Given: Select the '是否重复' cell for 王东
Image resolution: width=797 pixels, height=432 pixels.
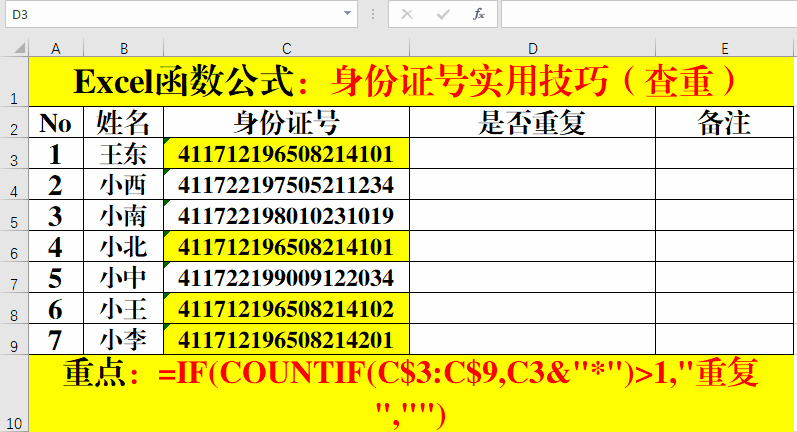Looking at the screenshot, I should click(533, 153).
